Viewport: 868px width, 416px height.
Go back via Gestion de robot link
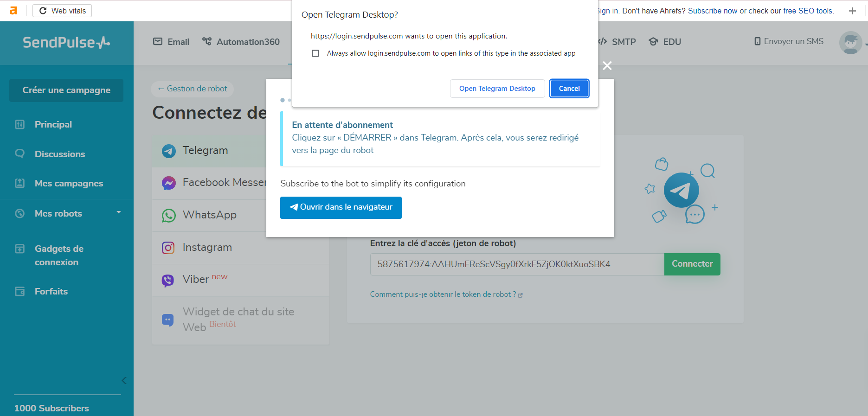[192, 89]
